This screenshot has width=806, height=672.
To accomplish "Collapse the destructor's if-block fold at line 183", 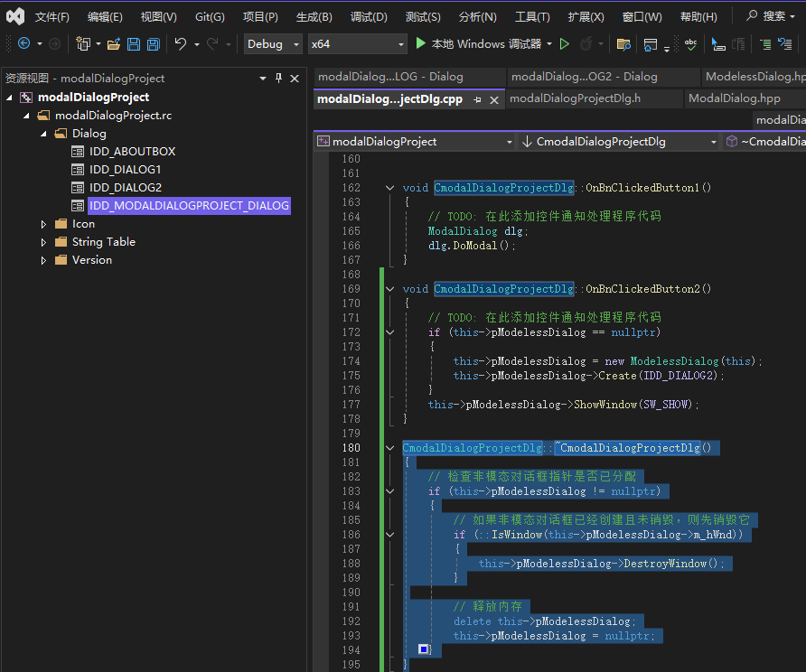I will 390,491.
